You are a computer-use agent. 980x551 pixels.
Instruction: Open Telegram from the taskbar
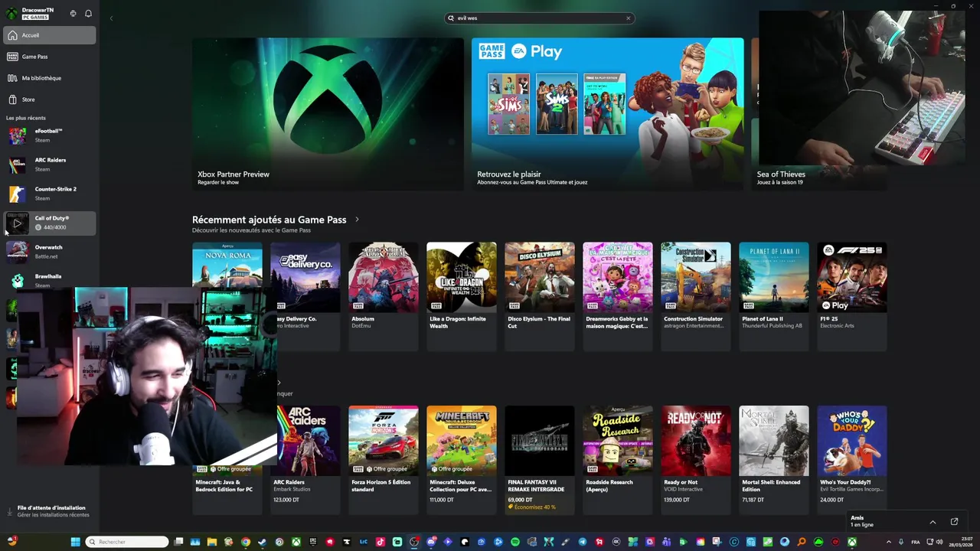coord(582,542)
